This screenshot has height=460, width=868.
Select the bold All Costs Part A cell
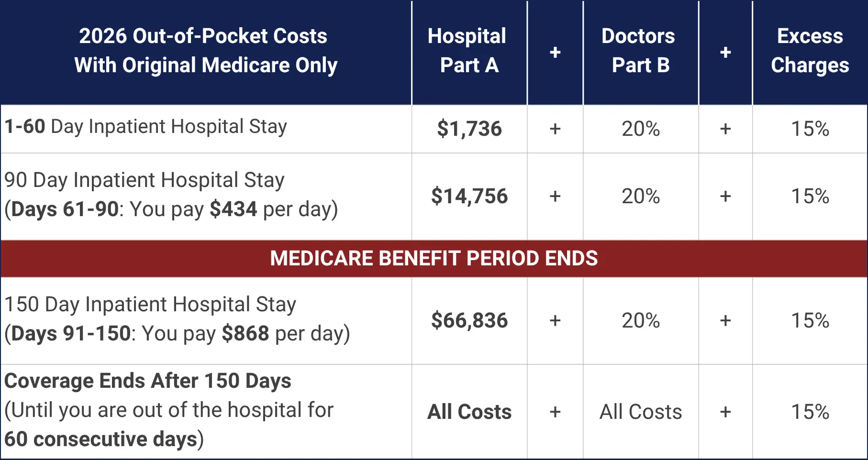(469, 412)
